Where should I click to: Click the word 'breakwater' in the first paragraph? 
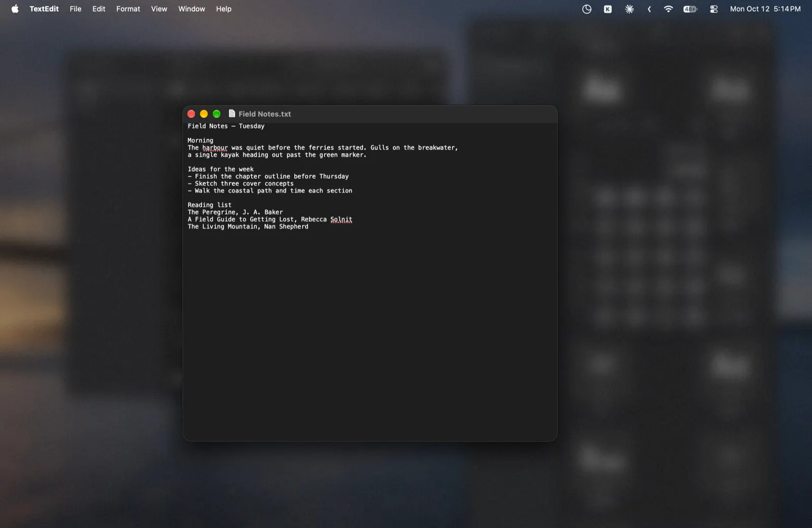436,148
